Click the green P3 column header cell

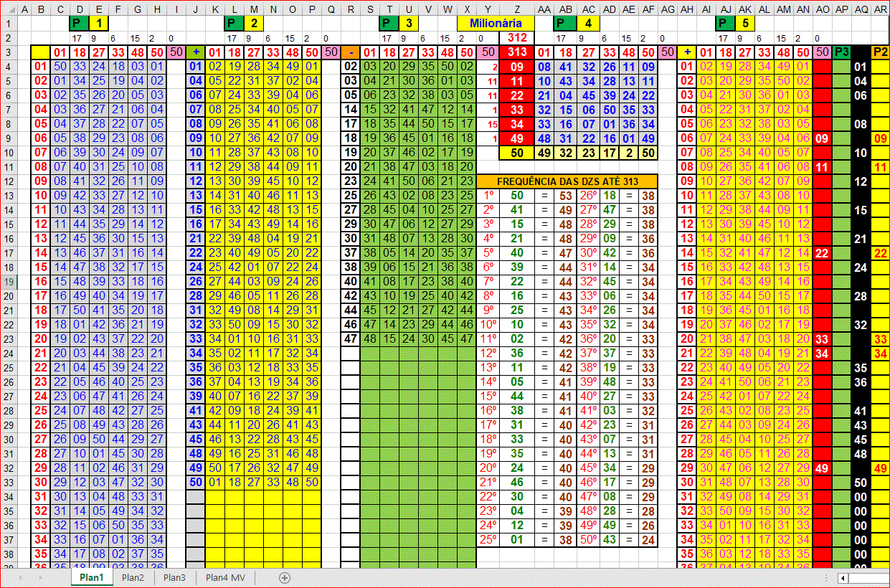(x=842, y=52)
